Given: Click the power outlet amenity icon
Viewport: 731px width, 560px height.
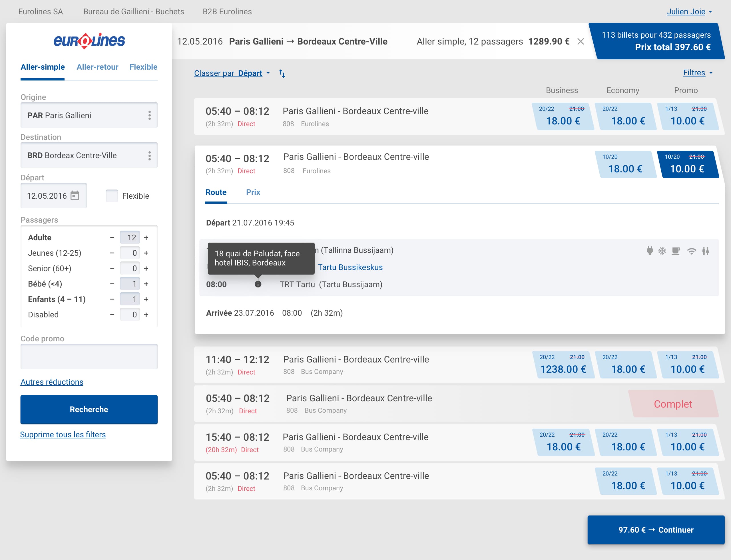Looking at the screenshot, I should (650, 251).
